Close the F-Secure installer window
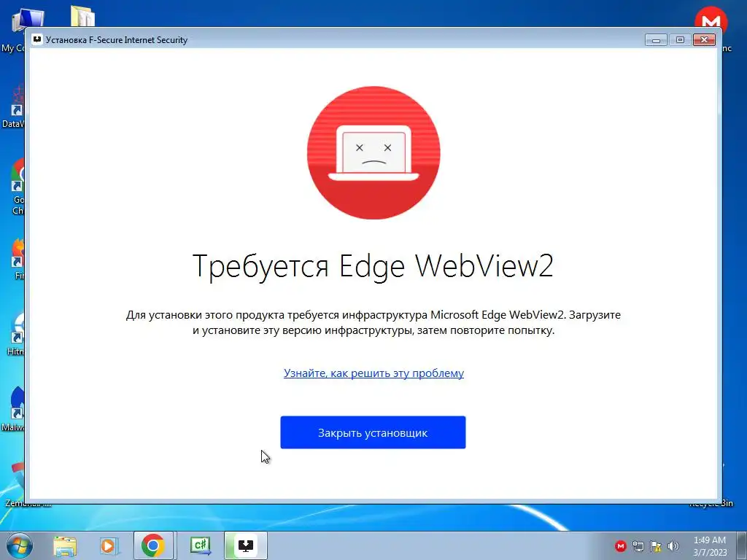747x560 pixels. (704, 40)
